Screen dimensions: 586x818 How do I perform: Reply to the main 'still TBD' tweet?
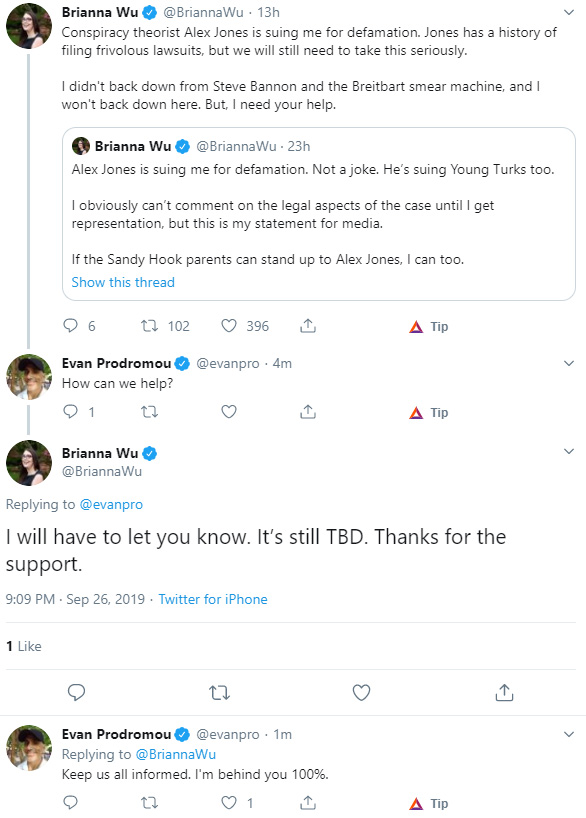pos(77,692)
